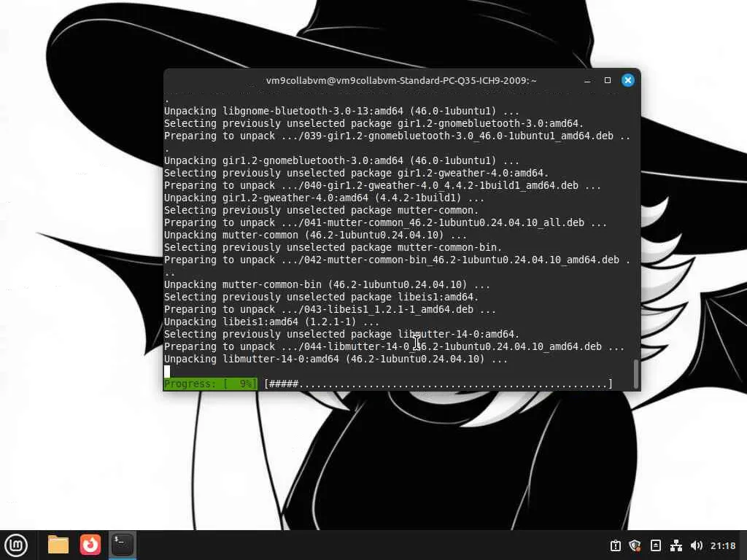Click the green Progress 9% indicator

(210, 384)
